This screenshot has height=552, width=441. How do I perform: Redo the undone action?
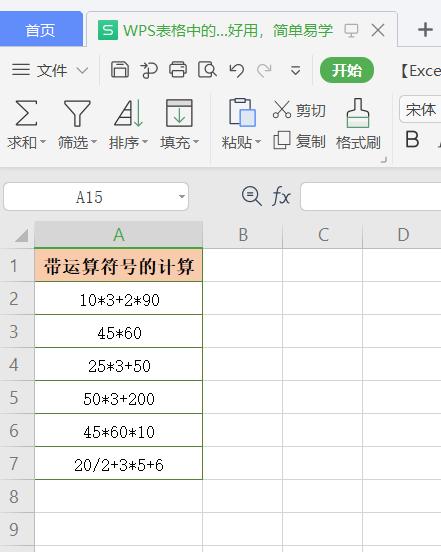tap(264, 70)
